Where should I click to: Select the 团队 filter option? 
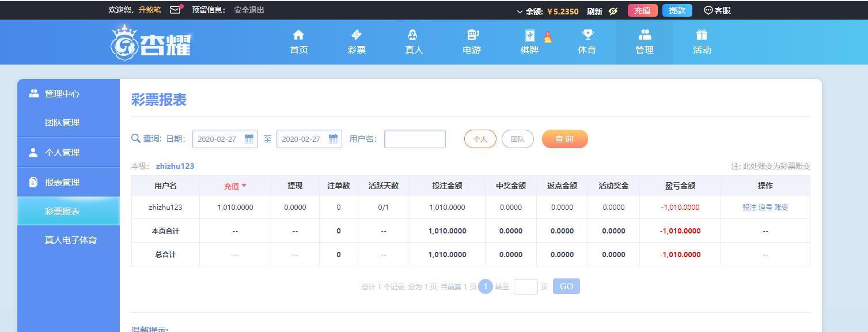(x=517, y=139)
